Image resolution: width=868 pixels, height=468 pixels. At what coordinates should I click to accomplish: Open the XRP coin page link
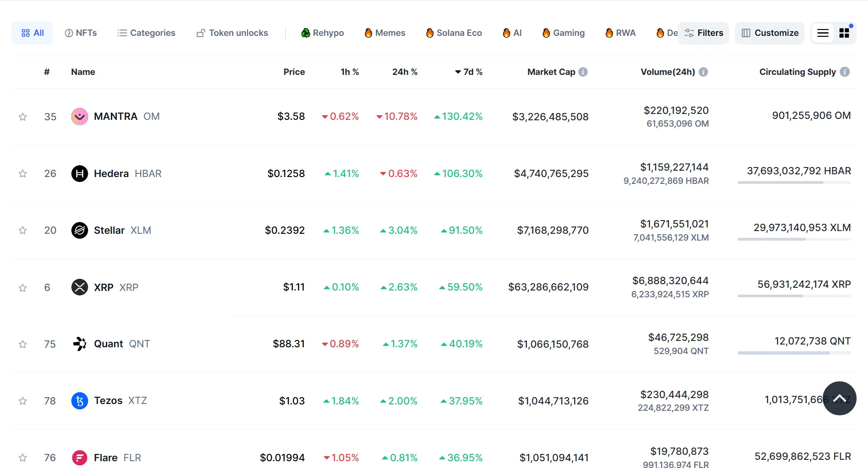116,287
